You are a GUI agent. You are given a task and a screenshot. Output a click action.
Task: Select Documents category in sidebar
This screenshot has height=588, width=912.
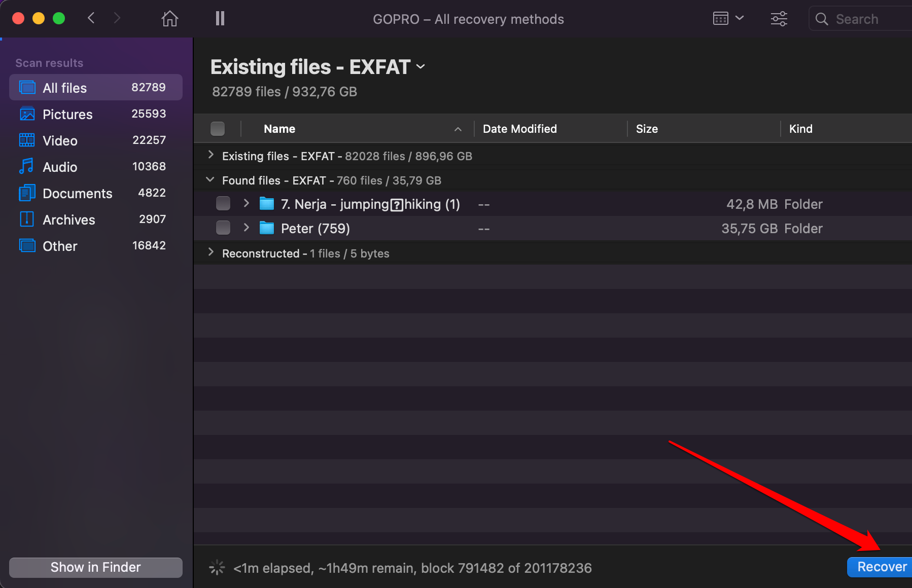(x=96, y=193)
